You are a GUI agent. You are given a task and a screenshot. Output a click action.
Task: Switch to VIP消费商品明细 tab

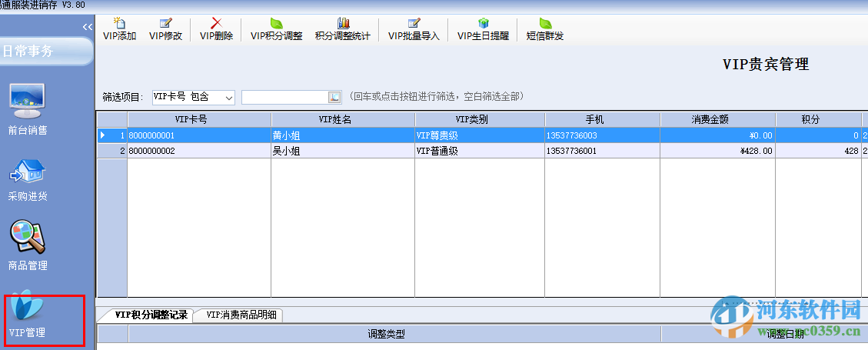click(x=241, y=315)
